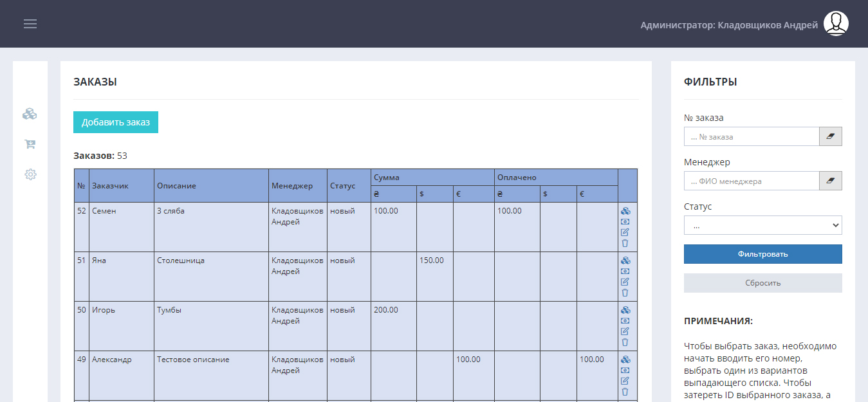This screenshot has height=402, width=868.
Task: Clear the manager field with eraser button
Action: 830,181
